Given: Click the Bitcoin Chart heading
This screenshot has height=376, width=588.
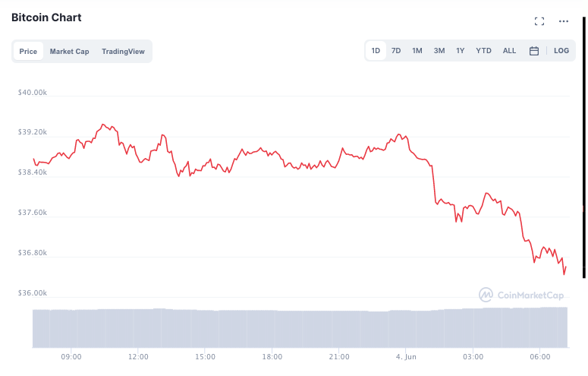Looking at the screenshot, I should (x=46, y=17).
